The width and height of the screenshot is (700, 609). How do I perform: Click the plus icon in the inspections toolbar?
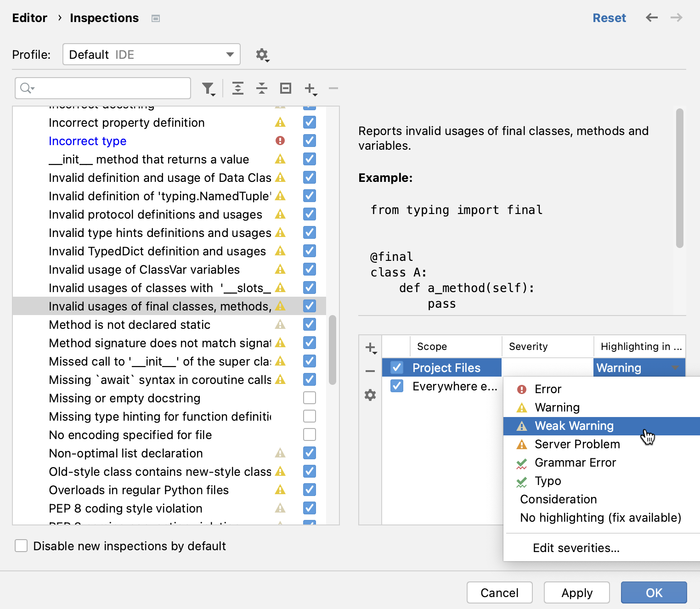click(x=310, y=88)
